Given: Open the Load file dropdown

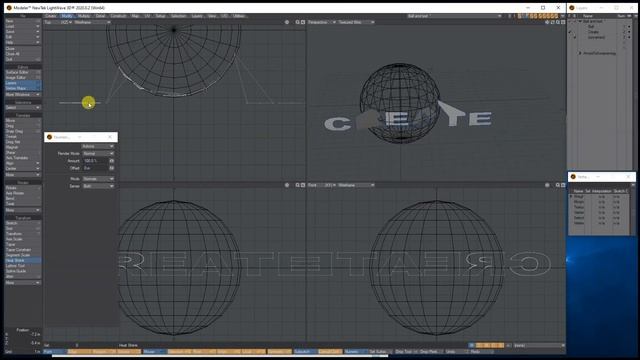Looking at the screenshot, I should coord(23,26).
